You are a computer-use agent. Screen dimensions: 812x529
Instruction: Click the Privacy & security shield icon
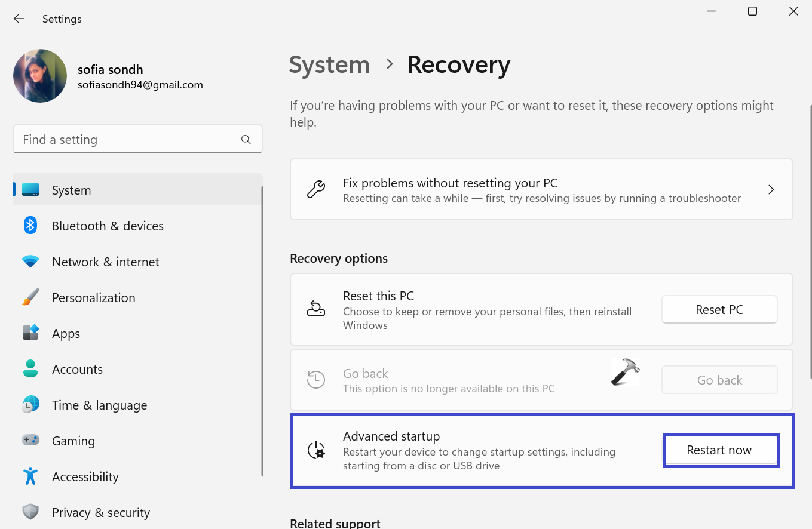(30, 512)
